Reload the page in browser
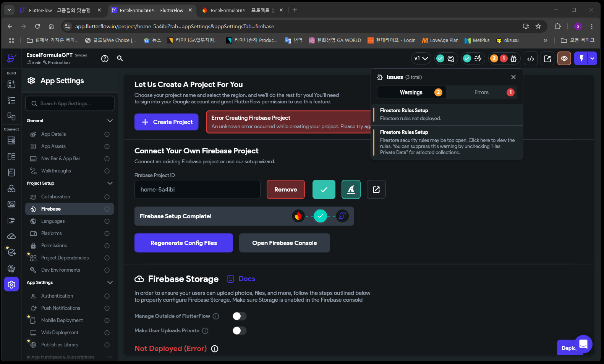Image resolution: width=604 pixels, height=364 pixels. coord(37,26)
